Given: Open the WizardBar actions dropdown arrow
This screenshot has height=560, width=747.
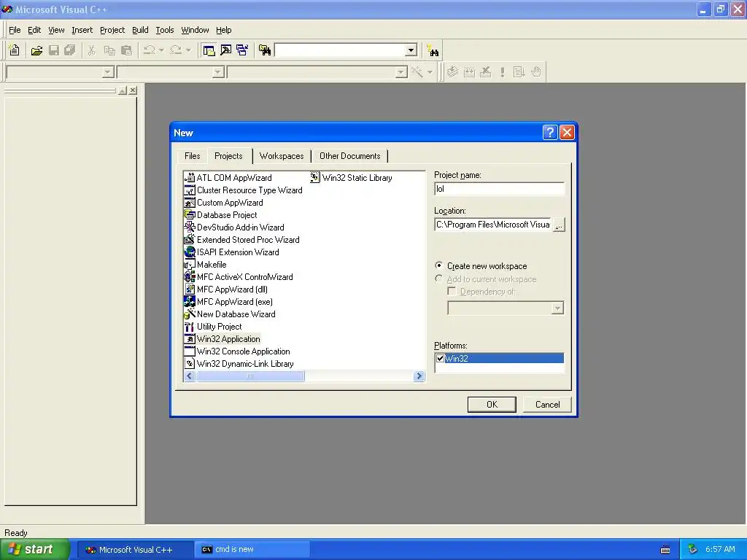Looking at the screenshot, I should (430, 72).
